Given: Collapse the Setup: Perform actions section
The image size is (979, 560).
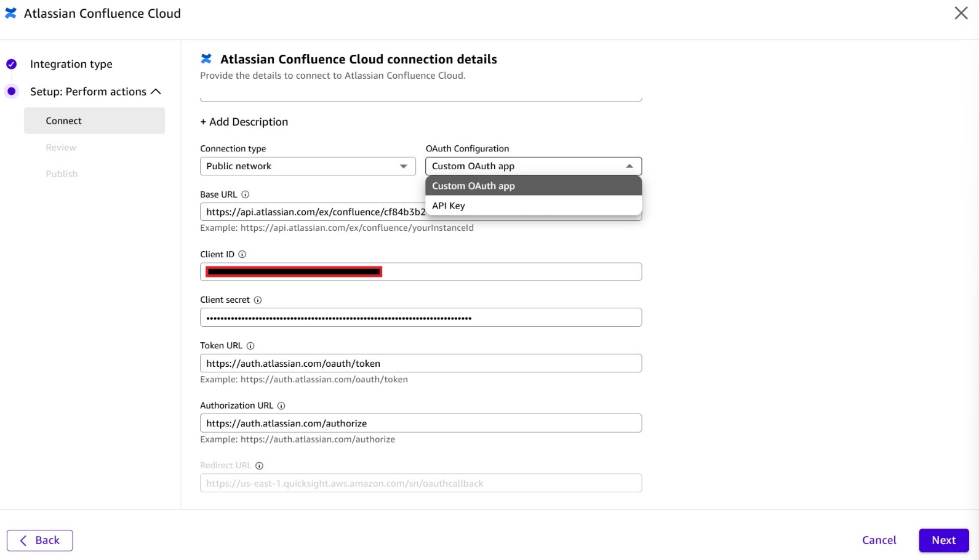Looking at the screenshot, I should tap(156, 91).
